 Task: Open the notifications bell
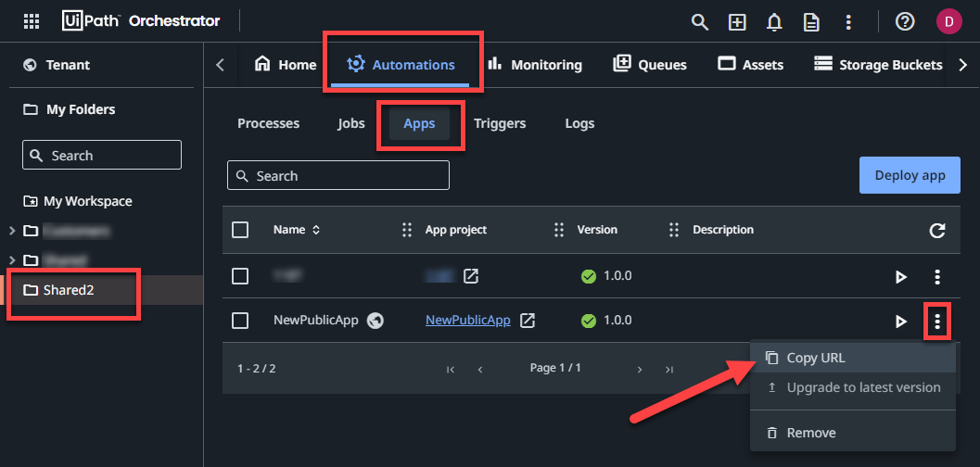tap(774, 21)
